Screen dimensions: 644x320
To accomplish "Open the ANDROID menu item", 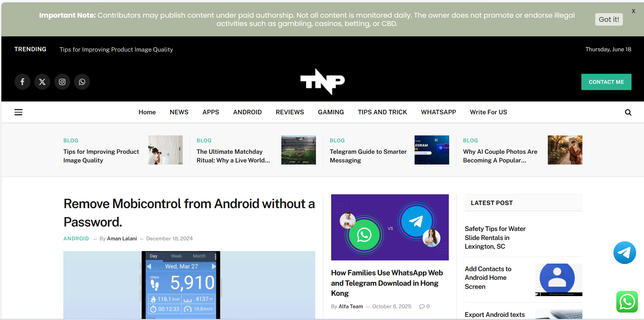I will [x=247, y=112].
